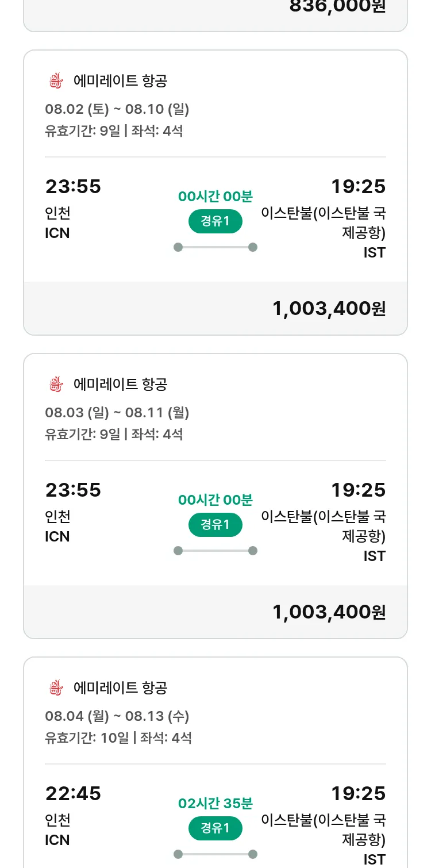The width and height of the screenshot is (431, 868).
Task: Click the 23:55 departure time on the 08.02 flight
Action: (x=73, y=187)
